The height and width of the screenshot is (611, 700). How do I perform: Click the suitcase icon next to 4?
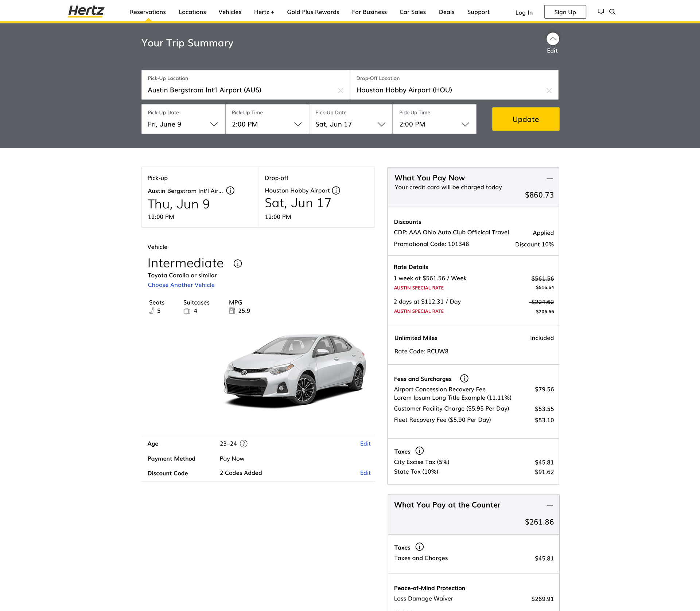(x=187, y=311)
